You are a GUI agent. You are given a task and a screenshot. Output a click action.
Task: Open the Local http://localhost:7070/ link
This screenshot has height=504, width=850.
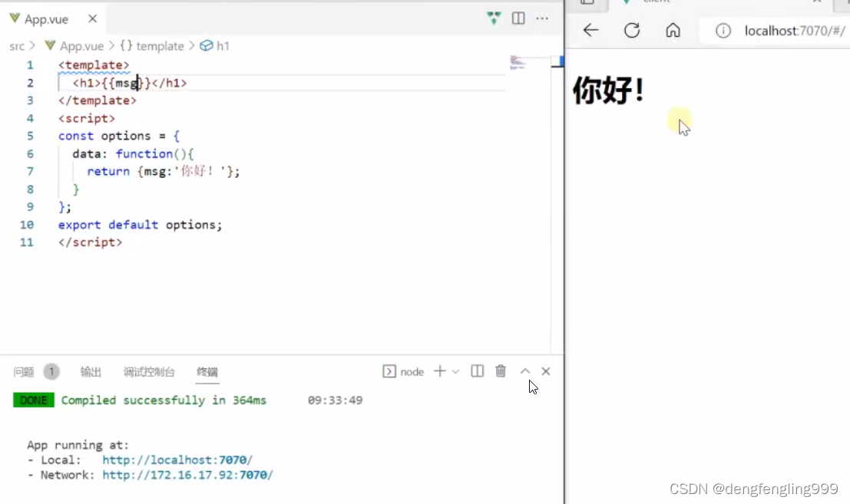click(x=177, y=460)
